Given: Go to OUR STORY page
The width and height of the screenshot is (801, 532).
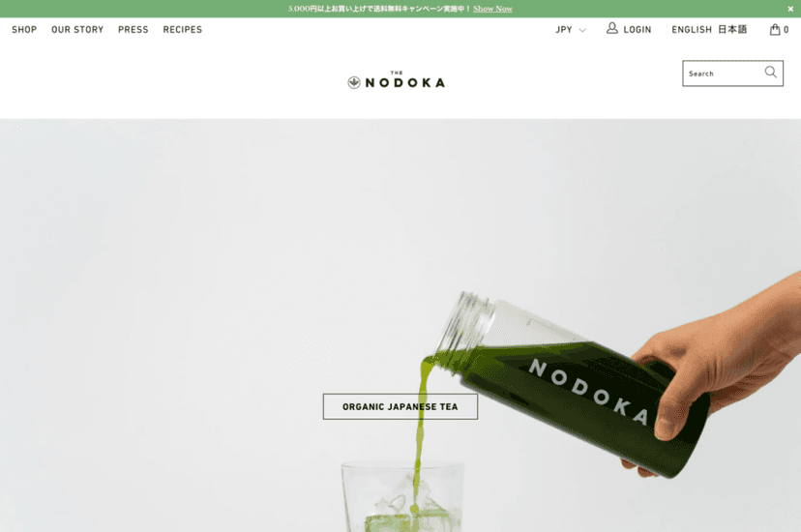Looking at the screenshot, I should coord(77,30).
